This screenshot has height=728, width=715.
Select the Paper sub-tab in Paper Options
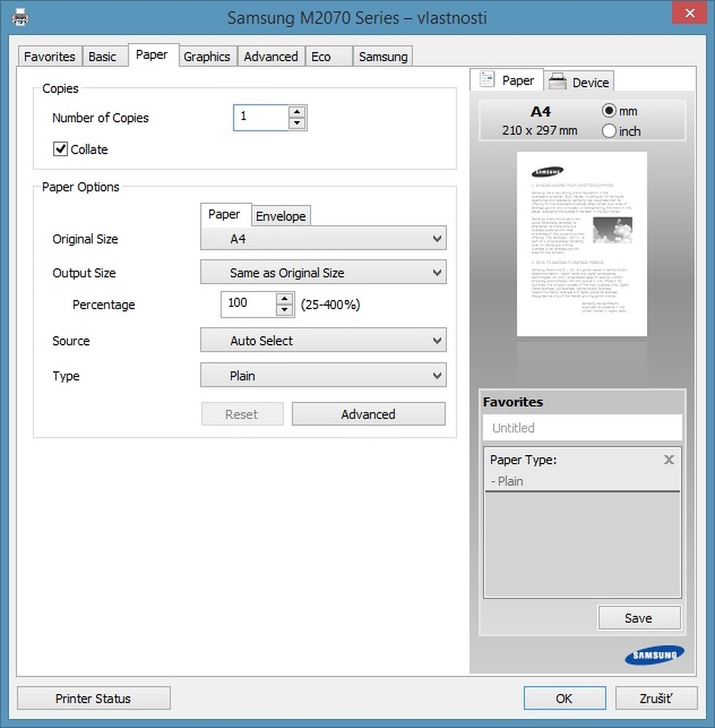[225, 215]
